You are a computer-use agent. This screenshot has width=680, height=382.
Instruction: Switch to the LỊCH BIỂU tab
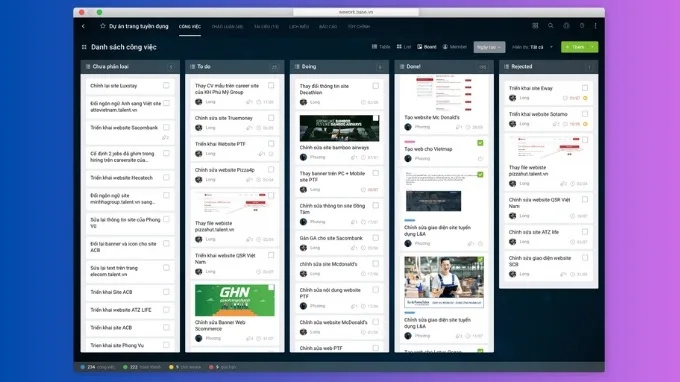pyautogui.click(x=299, y=26)
